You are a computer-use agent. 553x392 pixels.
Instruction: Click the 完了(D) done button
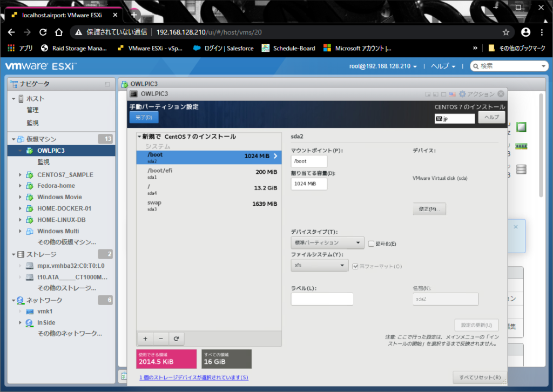click(x=144, y=117)
